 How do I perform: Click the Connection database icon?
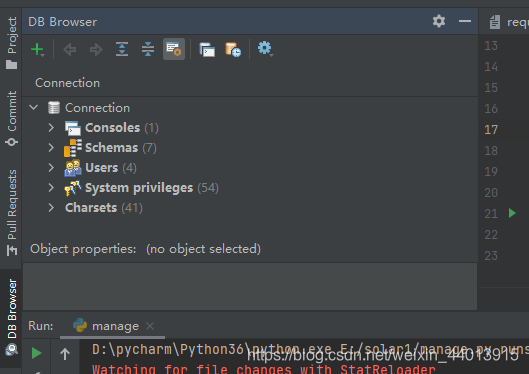(x=54, y=108)
